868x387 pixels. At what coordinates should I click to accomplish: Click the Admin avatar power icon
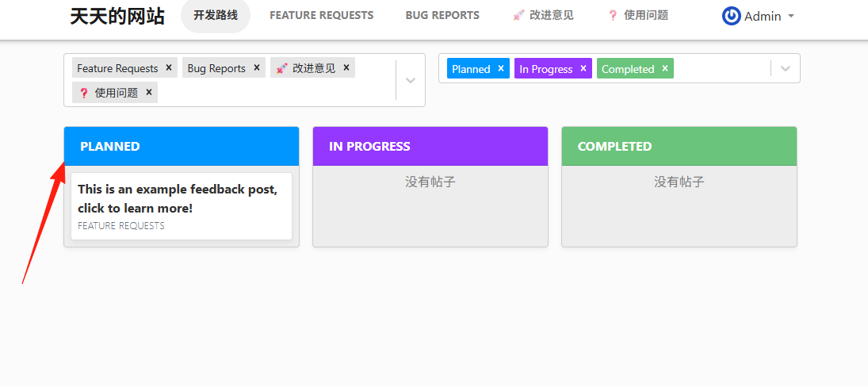[x=732, y=16]
